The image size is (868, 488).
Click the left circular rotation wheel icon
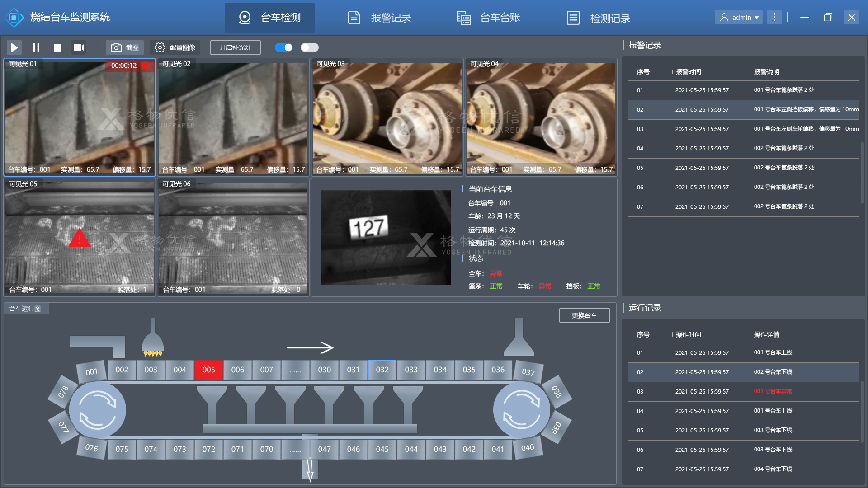[98, 410]
